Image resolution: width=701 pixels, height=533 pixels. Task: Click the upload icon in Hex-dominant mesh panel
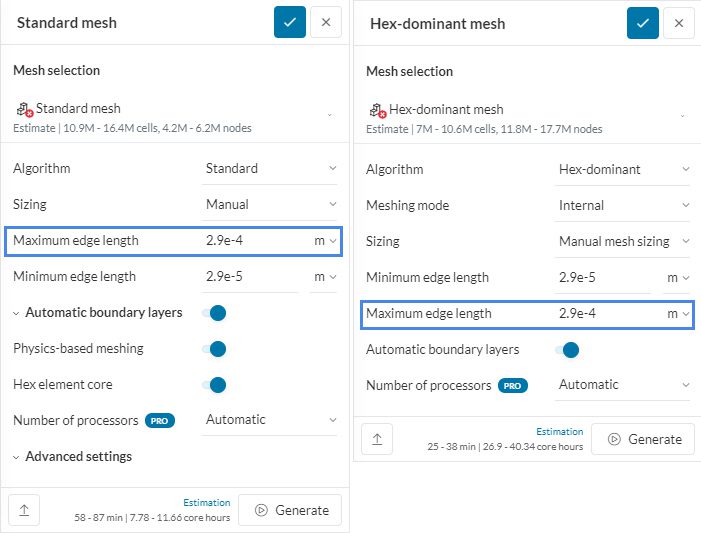pyautogui.click(x=376, y=438)
